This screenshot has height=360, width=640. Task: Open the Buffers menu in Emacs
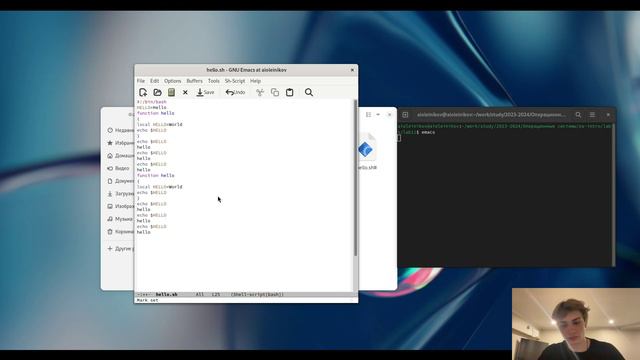click(x=194, y=81)
